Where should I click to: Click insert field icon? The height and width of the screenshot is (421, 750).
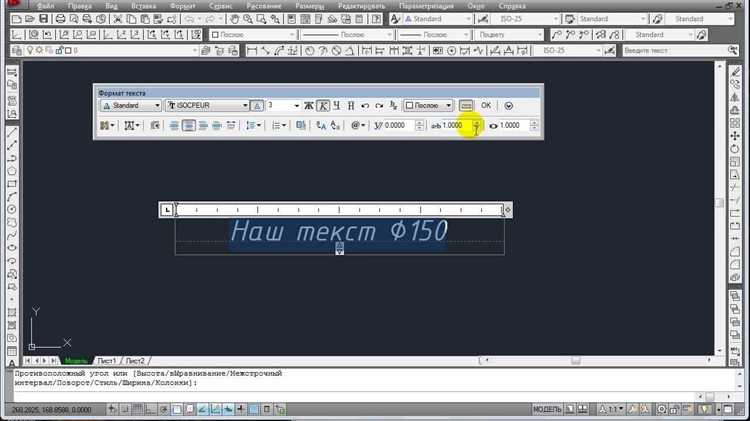(x=301, y=125)
